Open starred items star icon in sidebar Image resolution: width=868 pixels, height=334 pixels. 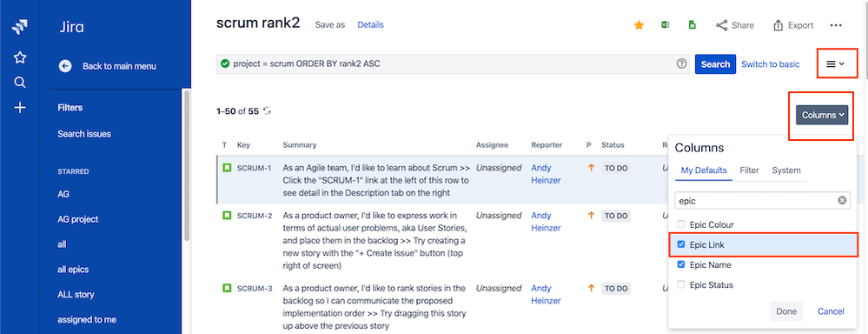click(x=20, y=57)
